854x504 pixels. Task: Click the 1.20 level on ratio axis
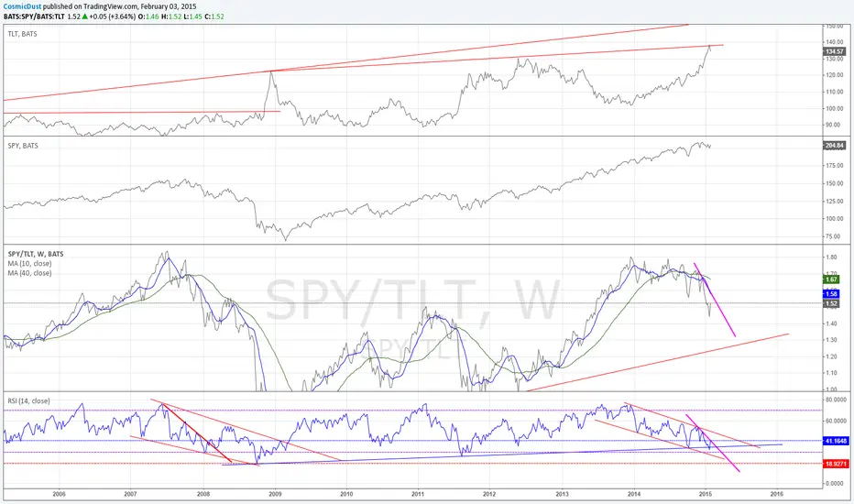(831, 356)
